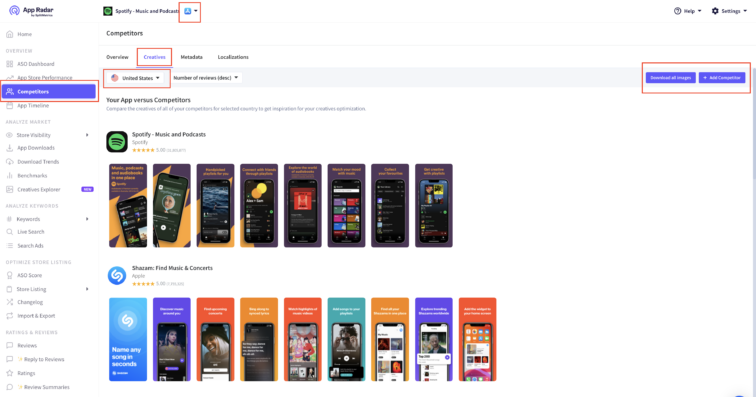
Task: Open the Help menu
Action: click(688, 11)
